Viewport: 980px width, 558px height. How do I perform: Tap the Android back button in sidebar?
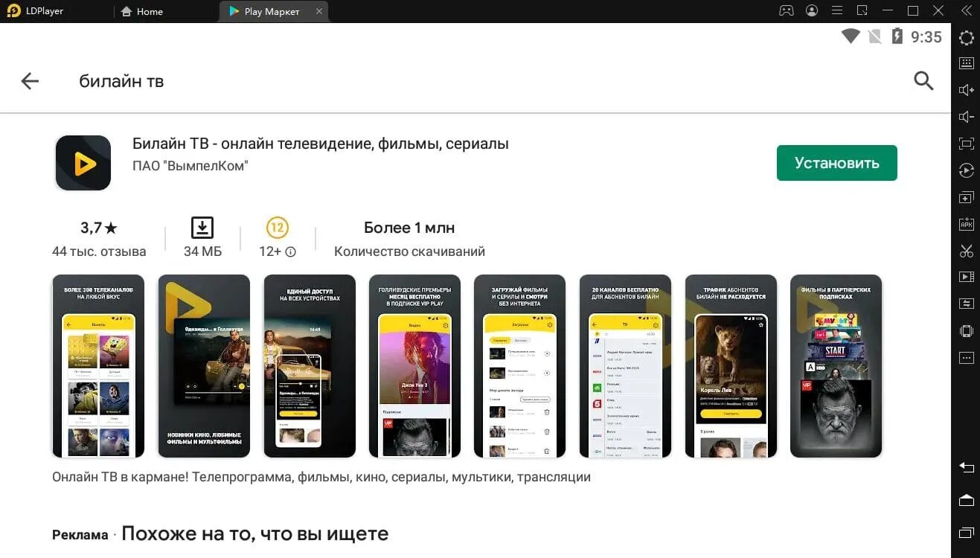[x=966, y=467]
